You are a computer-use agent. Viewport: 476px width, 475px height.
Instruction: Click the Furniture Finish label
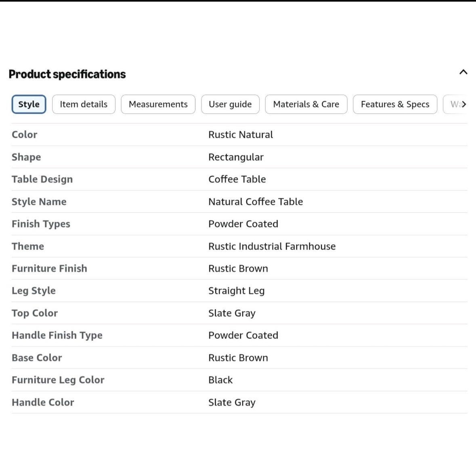49,269
